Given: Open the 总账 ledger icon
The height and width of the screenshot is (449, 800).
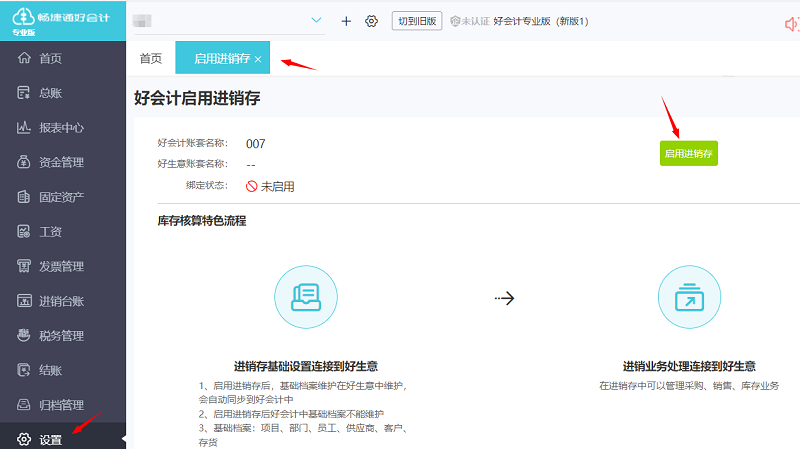Looking at the screenshot, I should [24, 92].
